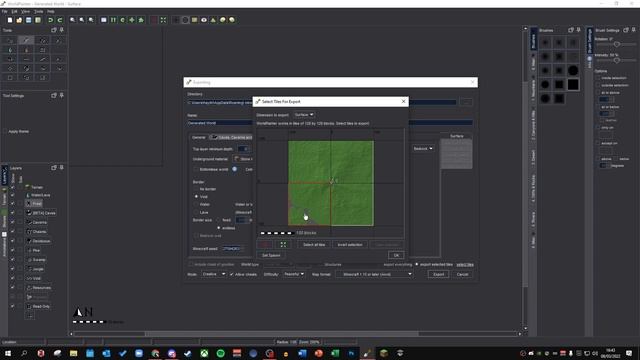
Task: Toggle Show checkbox for Read-Only layer
Action: (13, 306)
